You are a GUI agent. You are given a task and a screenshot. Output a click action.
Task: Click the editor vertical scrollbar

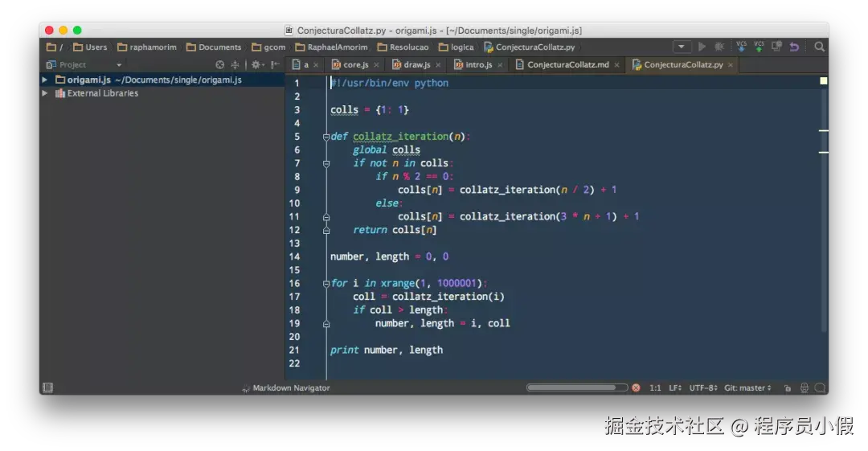824,211
